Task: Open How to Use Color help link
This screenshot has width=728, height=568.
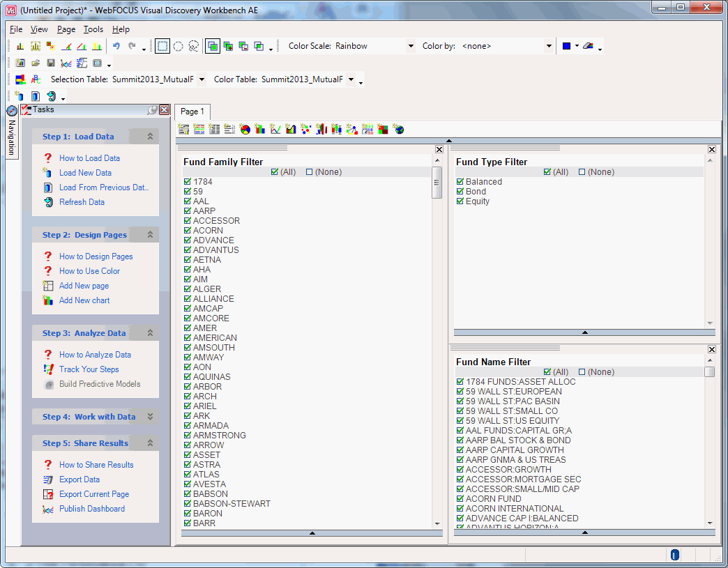Action: pos(90,271)
